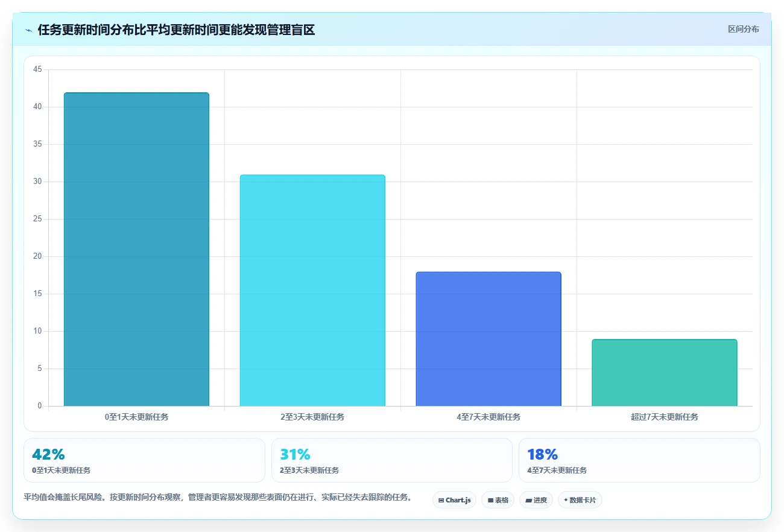Click the 进度 tag chip
This screenshot has width=784, height=532.
point(536,500)
